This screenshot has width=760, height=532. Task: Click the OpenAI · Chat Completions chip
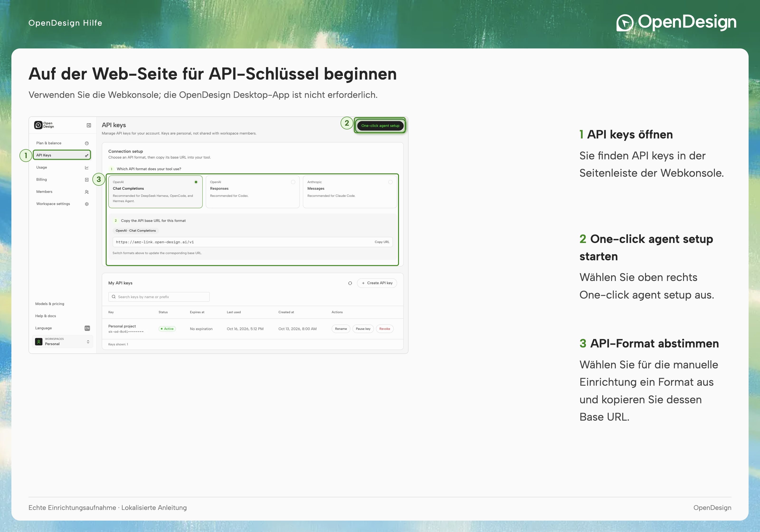(136, 230)
